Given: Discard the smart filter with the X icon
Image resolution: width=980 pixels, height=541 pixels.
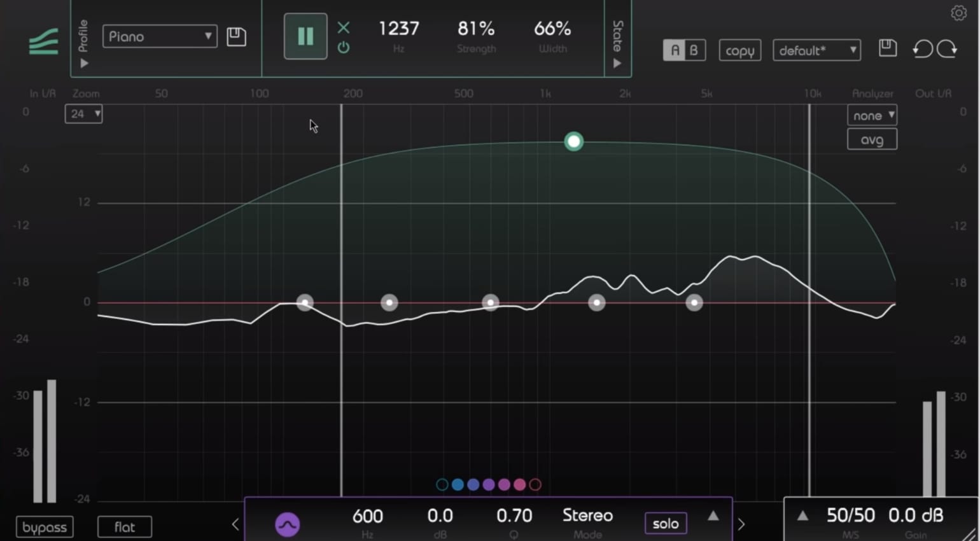Looking at the screenshot, I should [x=344, y=27].
